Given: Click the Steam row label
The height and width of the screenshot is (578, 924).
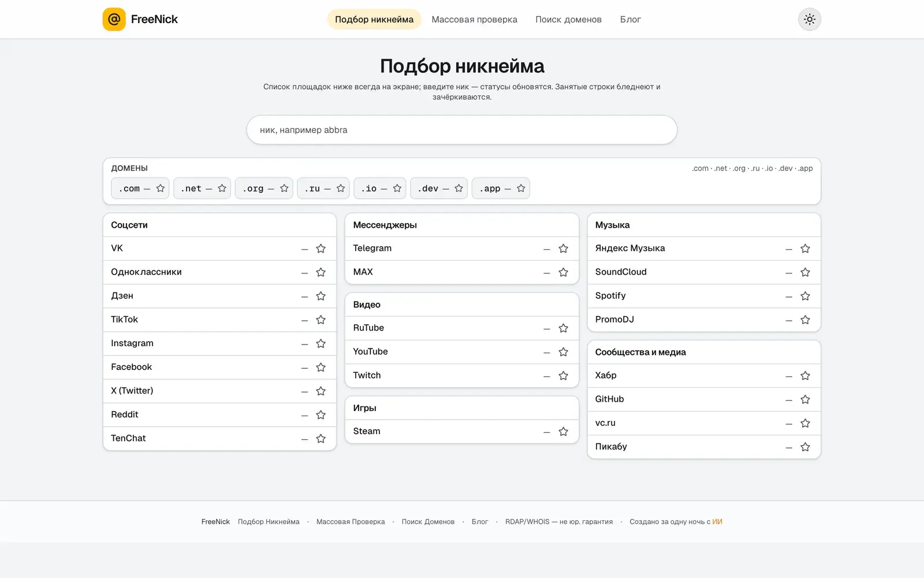Looking at the screenshot, I should click(x=367, y=431).
